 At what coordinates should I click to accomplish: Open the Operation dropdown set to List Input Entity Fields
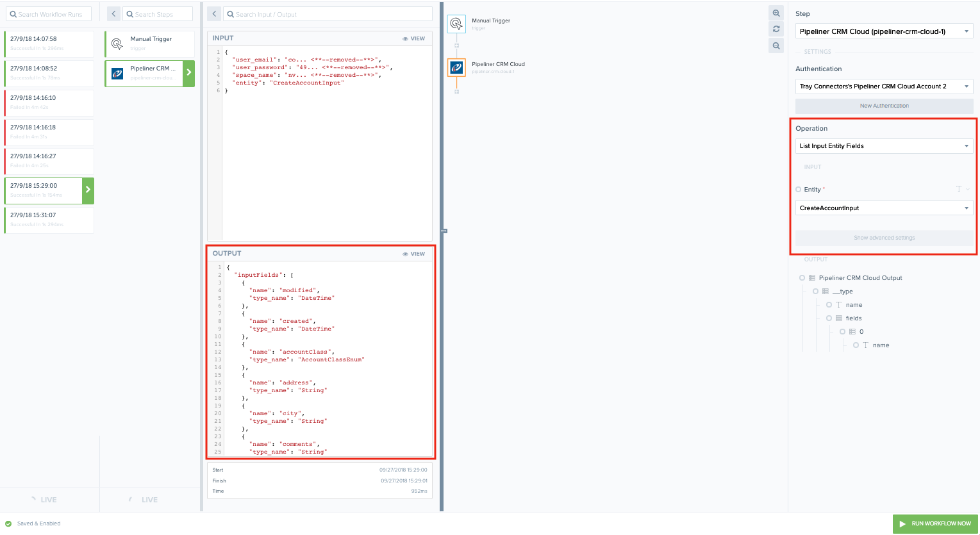point(884,145)
